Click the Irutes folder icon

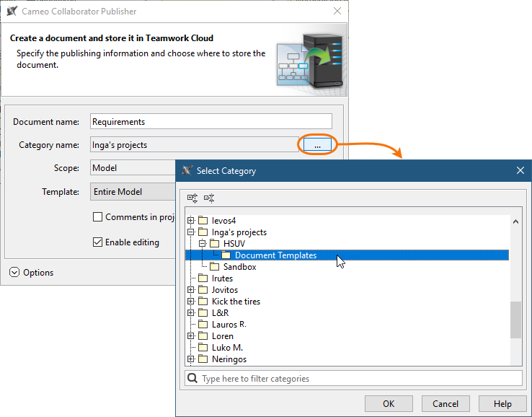(203, 278)
